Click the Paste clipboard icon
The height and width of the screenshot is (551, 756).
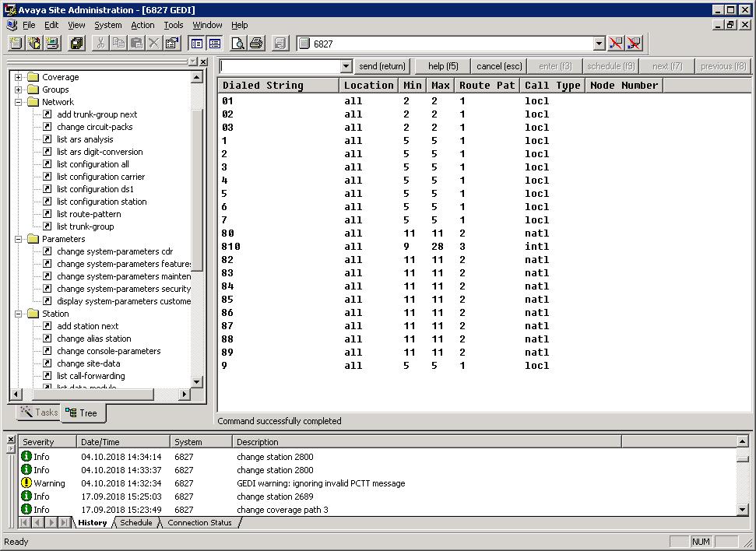[x=136, y=44]
